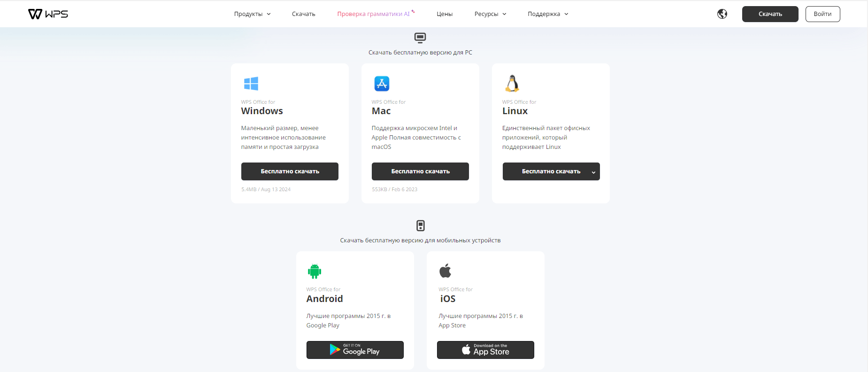Select the iOS card title

448,299
